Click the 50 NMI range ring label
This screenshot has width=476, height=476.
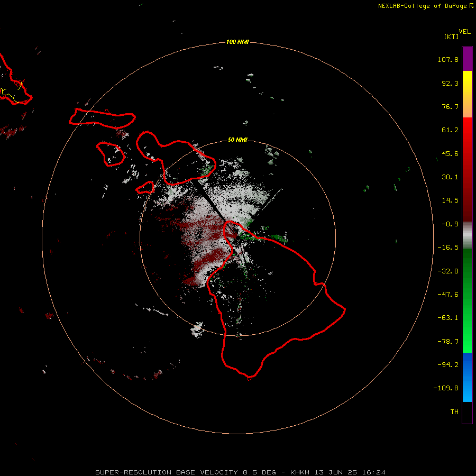point(237,140)
